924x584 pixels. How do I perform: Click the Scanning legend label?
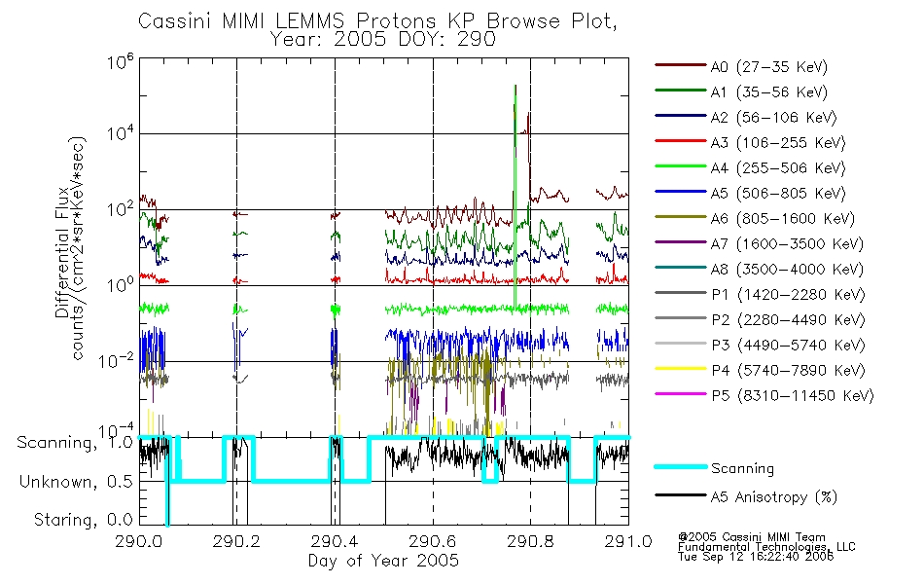pos(742,469)
